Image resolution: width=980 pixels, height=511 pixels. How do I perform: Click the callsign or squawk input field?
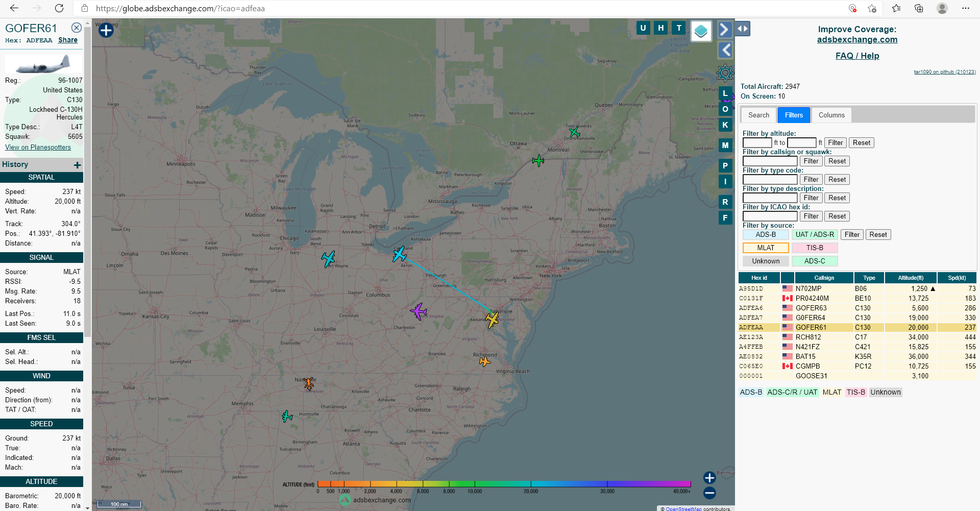[x=770, y=161]
